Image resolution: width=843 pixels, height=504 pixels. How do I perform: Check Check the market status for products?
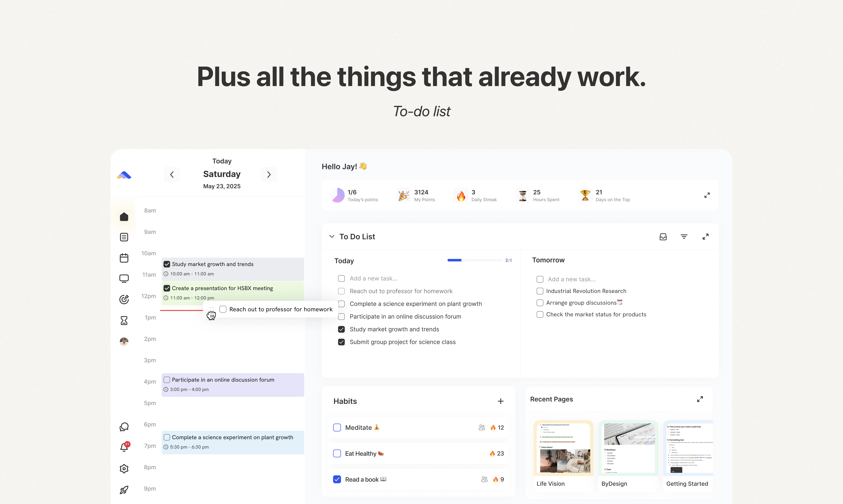[540, 315]
